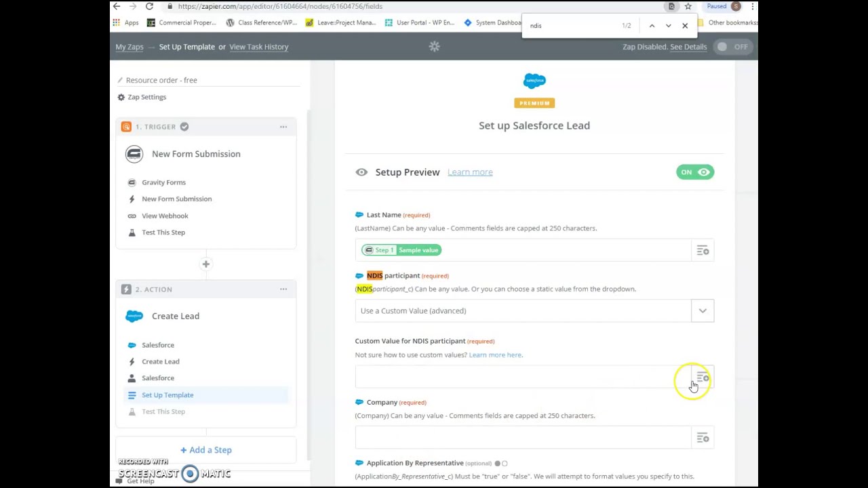This screenshot has width=868, height=488.
Task: Open New Form Submission sub-step
Action: point(176,199)
